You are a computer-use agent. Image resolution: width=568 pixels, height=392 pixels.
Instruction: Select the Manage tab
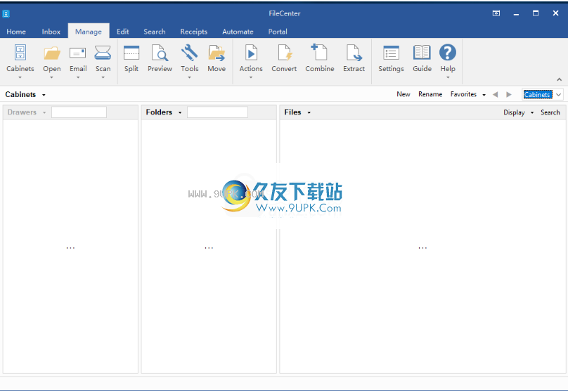89,32
